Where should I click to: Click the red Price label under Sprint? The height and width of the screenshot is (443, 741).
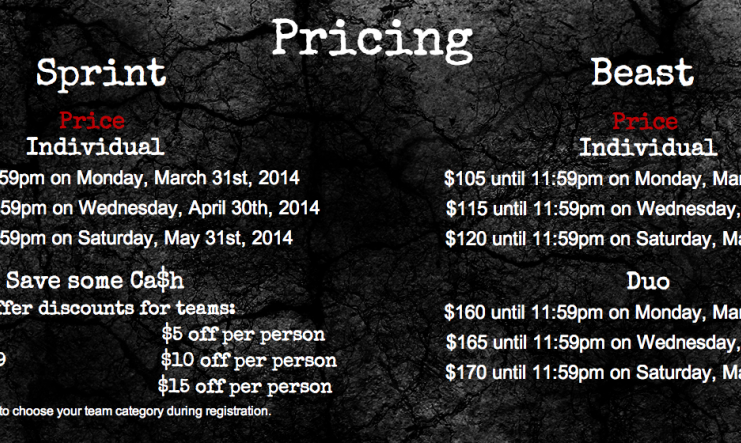click(92, 121)
